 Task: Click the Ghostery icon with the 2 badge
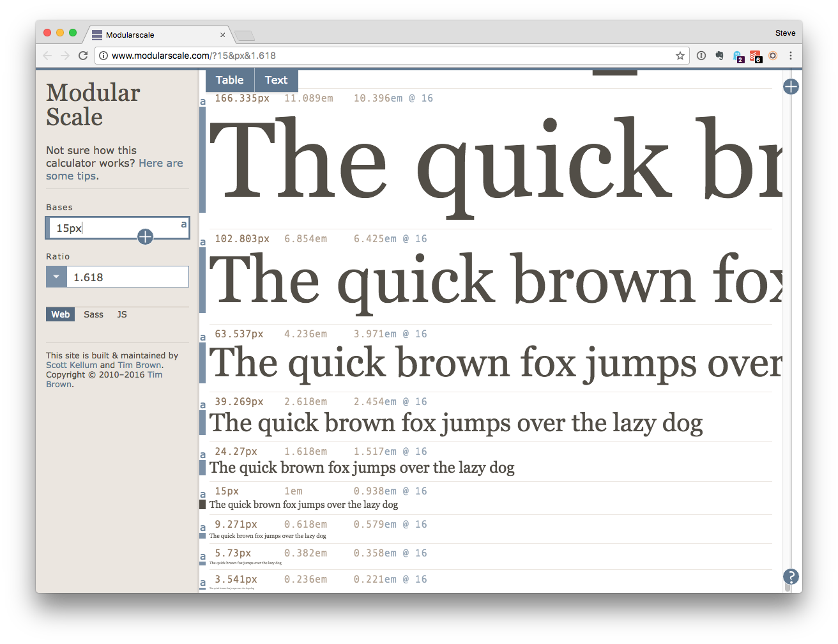click(x=737, y=56)
